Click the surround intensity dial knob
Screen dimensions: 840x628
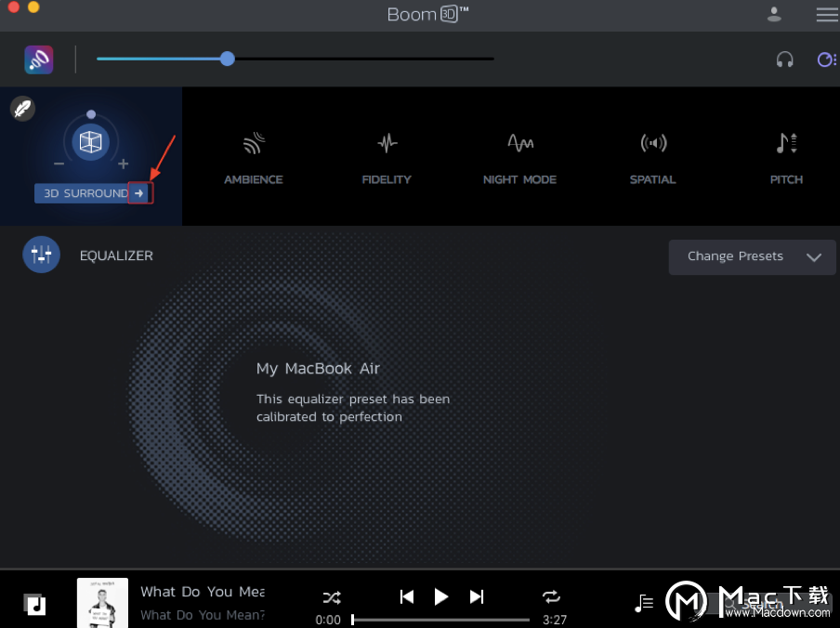click(x=91, y=114)
